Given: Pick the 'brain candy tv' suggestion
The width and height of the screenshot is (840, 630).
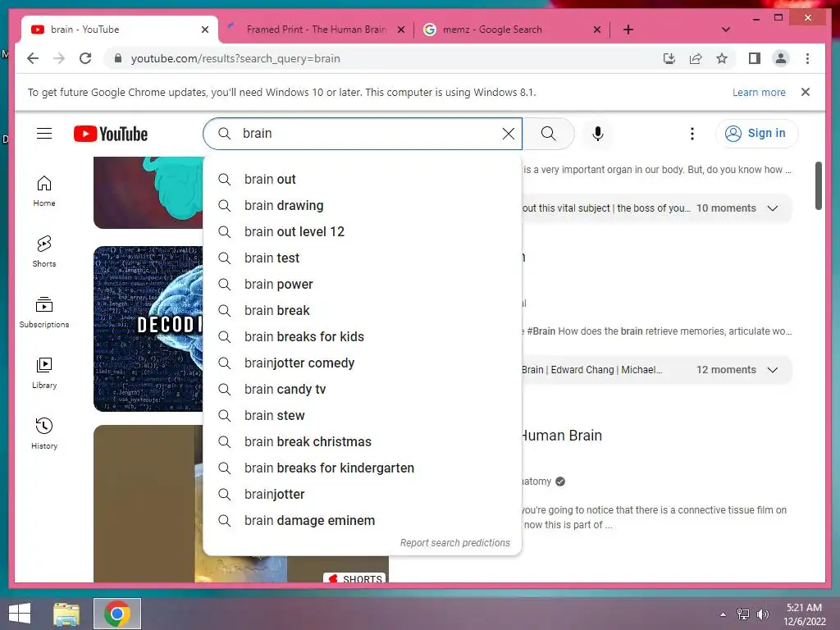Looking at the screenshot, I should pyautogui.click(x=363, y=390).
